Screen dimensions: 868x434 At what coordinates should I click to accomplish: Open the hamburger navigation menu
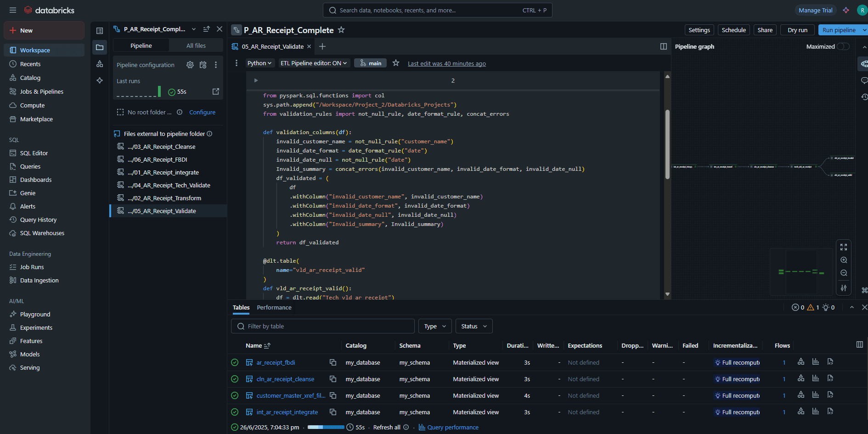pos(13,10)
